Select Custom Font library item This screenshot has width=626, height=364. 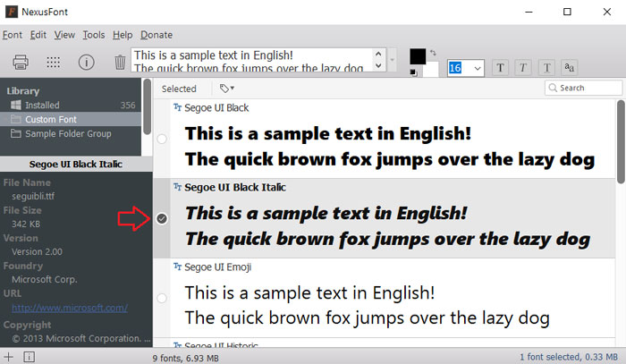pos(71,119)
